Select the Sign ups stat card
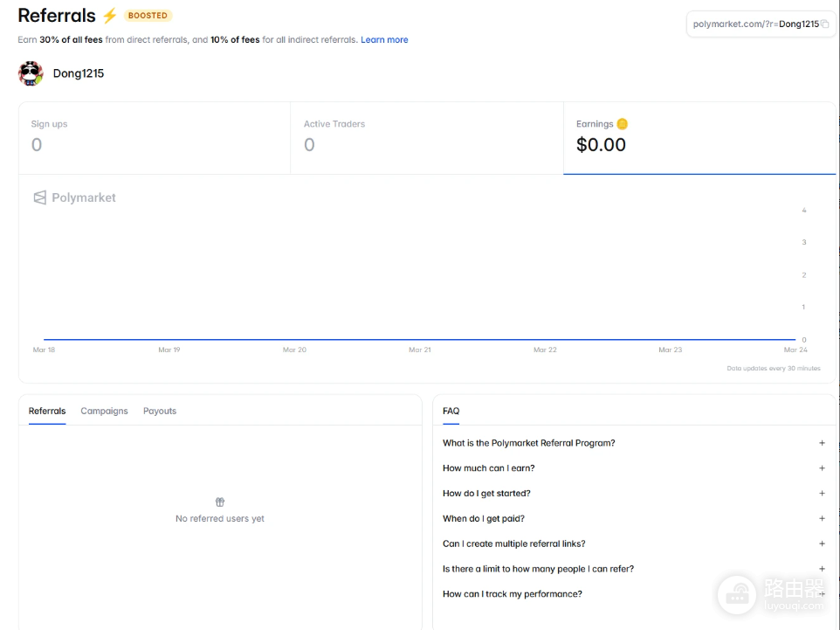 (x=155, y=138)
